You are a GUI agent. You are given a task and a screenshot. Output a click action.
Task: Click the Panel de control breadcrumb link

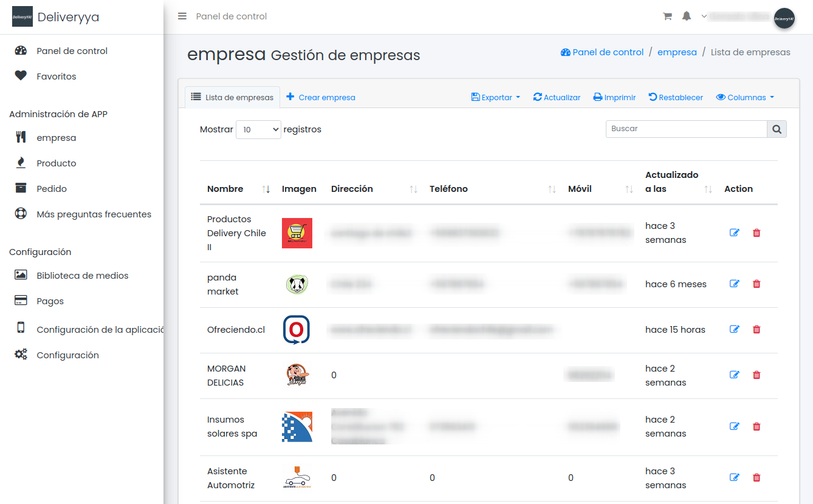(602, 52)
